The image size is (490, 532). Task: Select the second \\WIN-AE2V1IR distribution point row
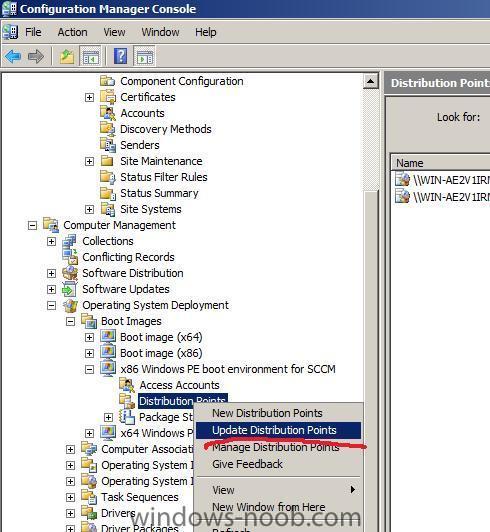coord(442,196)
